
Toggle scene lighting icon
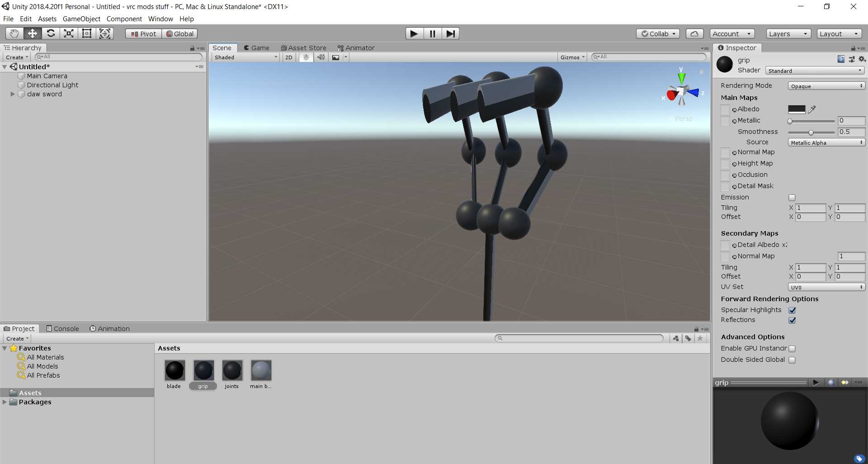click(x=306, y=57)
